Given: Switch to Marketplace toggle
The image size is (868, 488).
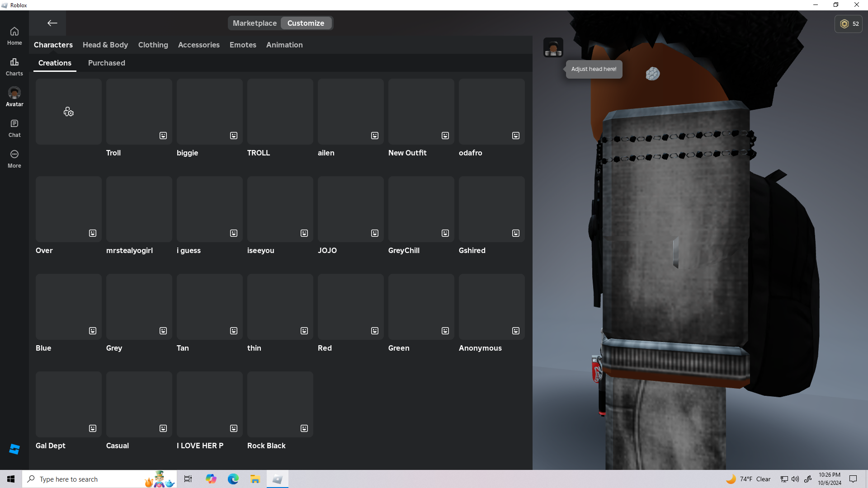Looking at the screenshot, I should point(255,23).
